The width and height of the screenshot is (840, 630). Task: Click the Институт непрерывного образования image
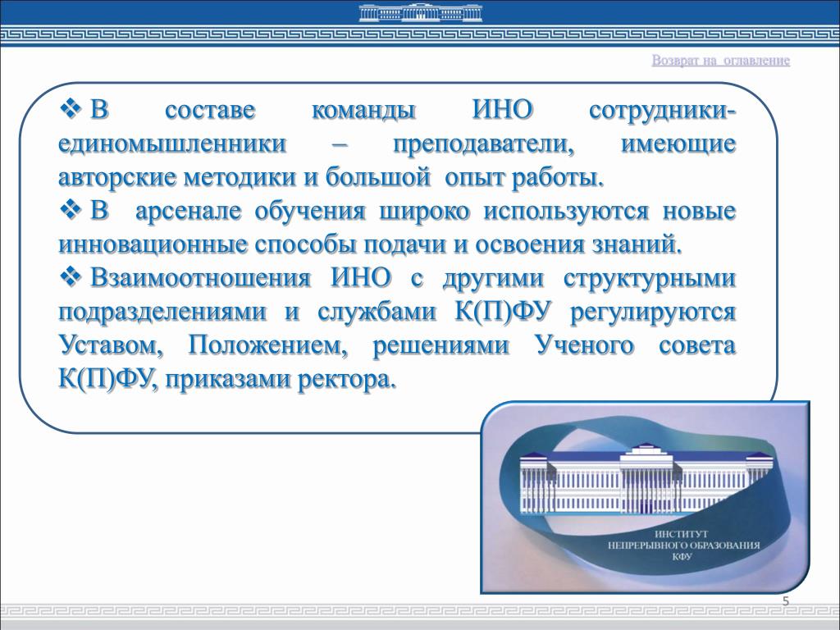[x=645, y=497]
